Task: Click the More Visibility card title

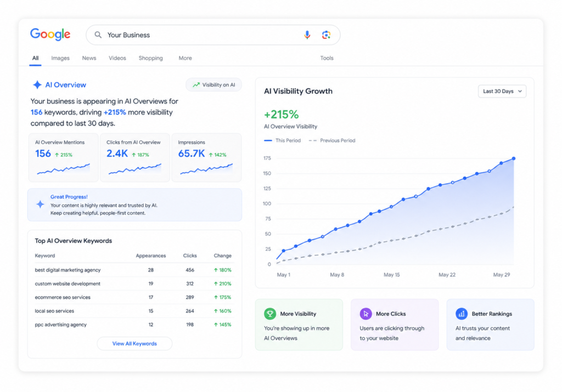Action: pos(298,314)
